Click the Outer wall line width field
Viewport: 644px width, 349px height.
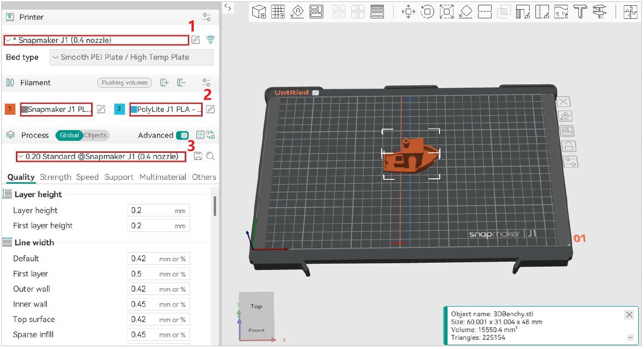coord(159,289)
